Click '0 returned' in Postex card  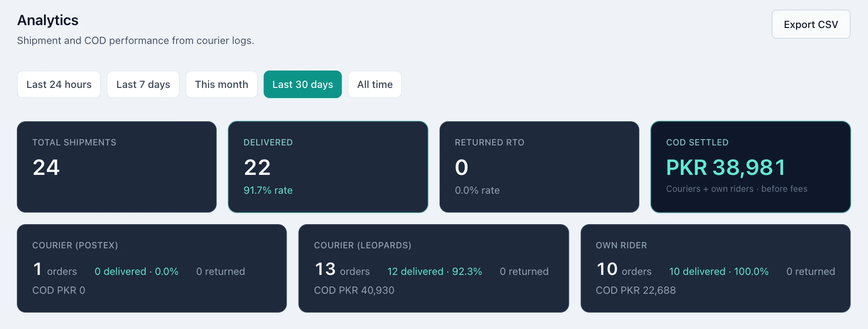(220, 272)
